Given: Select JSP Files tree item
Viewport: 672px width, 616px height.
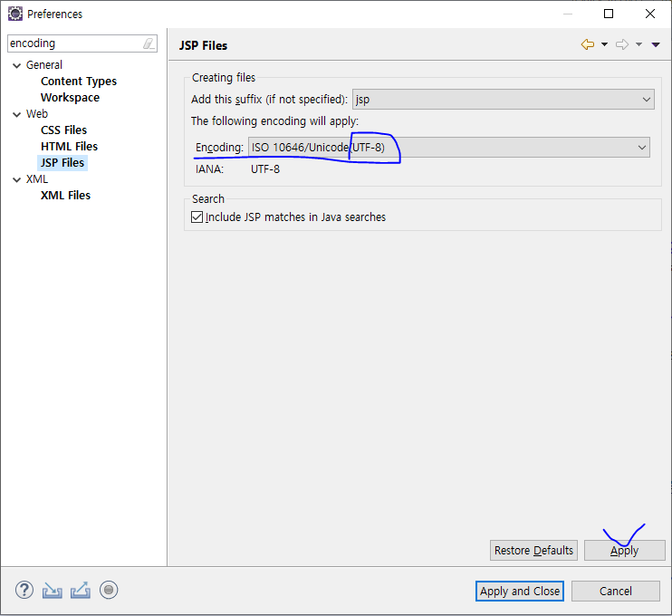Looking at the screenshot, I should pyautogui.click(x=62, y=162).
